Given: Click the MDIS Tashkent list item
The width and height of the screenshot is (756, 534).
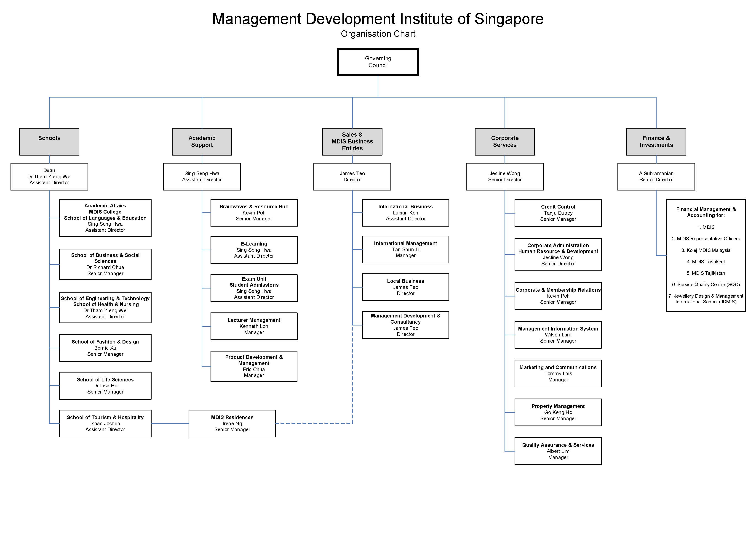Looking at the screenshot, I should tap(706, 262).
